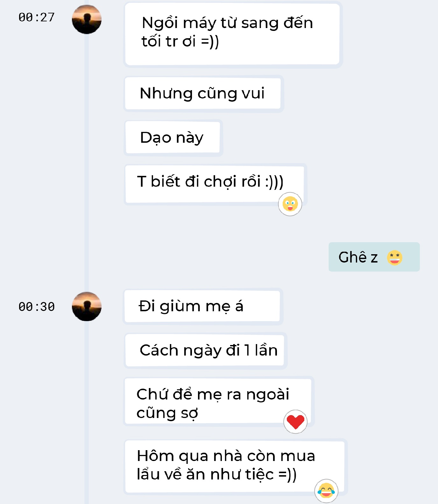Image resolution: width=438 pixels, height=504 pixels.
Task: Select the "T biết đi chợi rồi" message
Action: click(210, 182)
